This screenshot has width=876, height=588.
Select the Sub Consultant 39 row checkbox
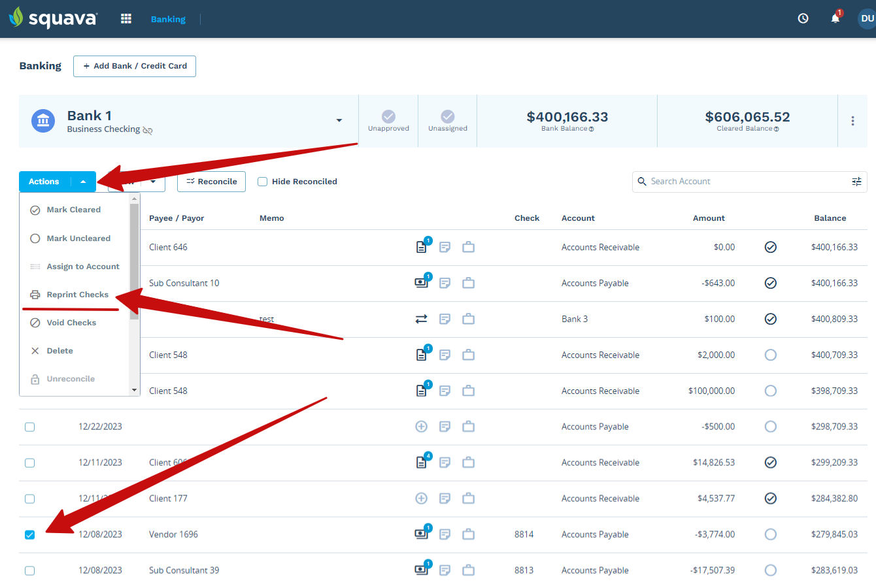(x=29, y=570)
